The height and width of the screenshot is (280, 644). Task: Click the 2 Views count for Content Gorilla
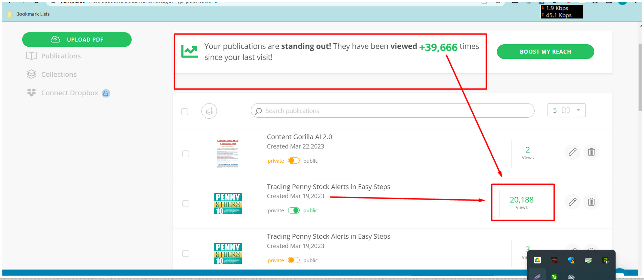pyautogui.click(x=528, y=153)
